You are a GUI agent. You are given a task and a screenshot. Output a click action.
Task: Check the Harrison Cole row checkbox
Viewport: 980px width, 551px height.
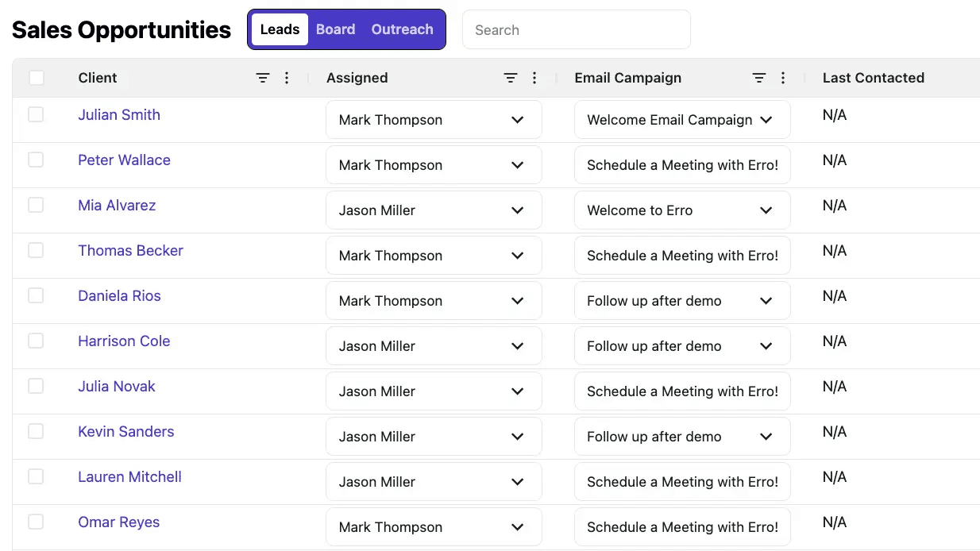(36, 341)
